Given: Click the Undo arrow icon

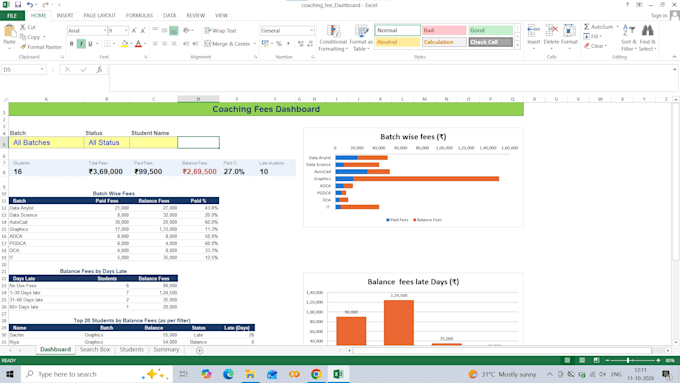Looking at the screenshot, I should click(29, 5).
